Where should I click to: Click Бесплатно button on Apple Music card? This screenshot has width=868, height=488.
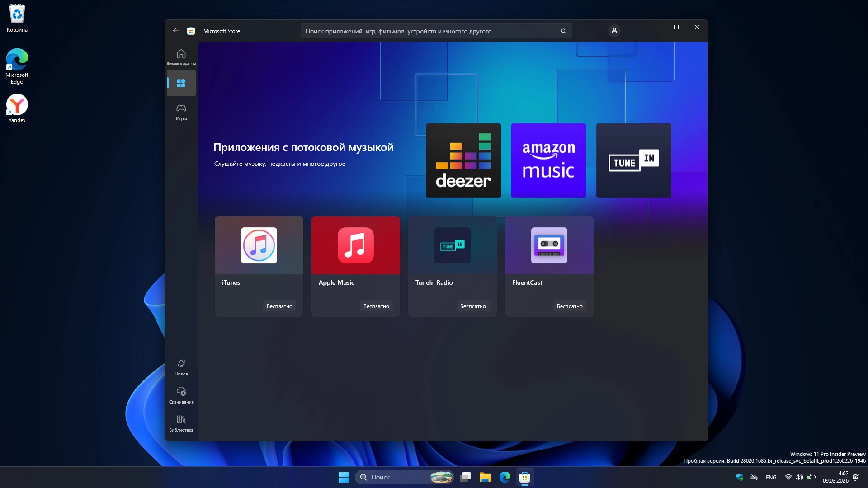pyautogui.click(x=376, y=306)
